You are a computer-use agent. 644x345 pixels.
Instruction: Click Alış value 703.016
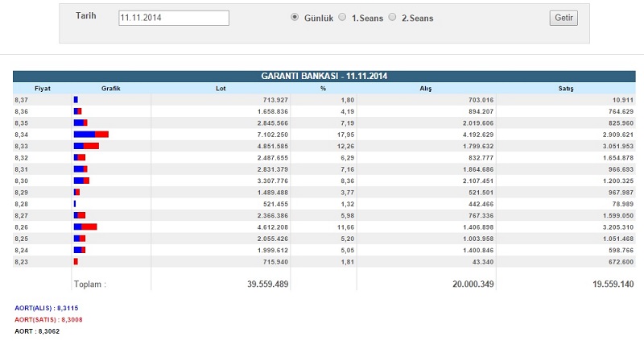[481, 100]
